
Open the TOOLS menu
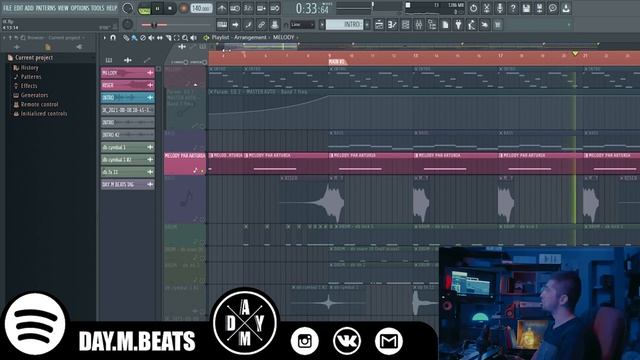(98, 8)
